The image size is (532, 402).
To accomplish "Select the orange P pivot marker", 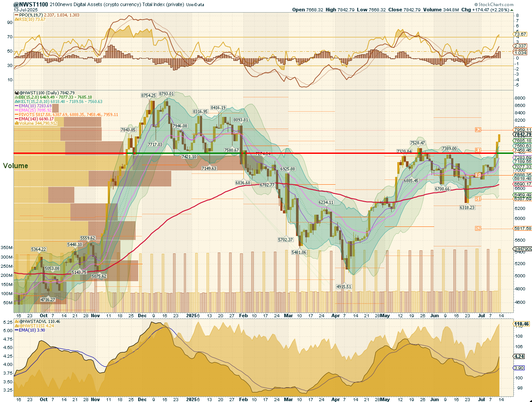I will click(478, 175).
